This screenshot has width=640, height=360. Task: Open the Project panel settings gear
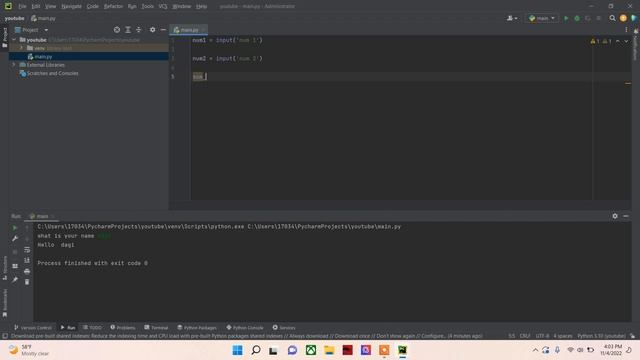click(x=152, y=30)
